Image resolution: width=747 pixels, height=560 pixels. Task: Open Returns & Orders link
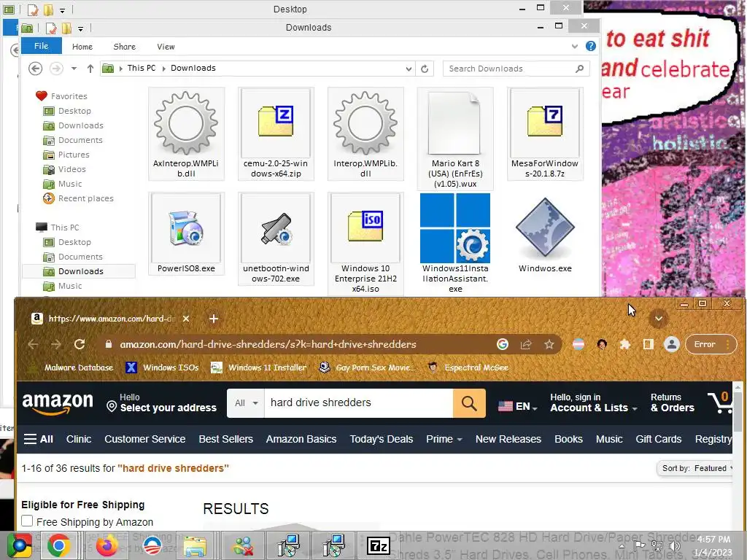tap(672, 402)
